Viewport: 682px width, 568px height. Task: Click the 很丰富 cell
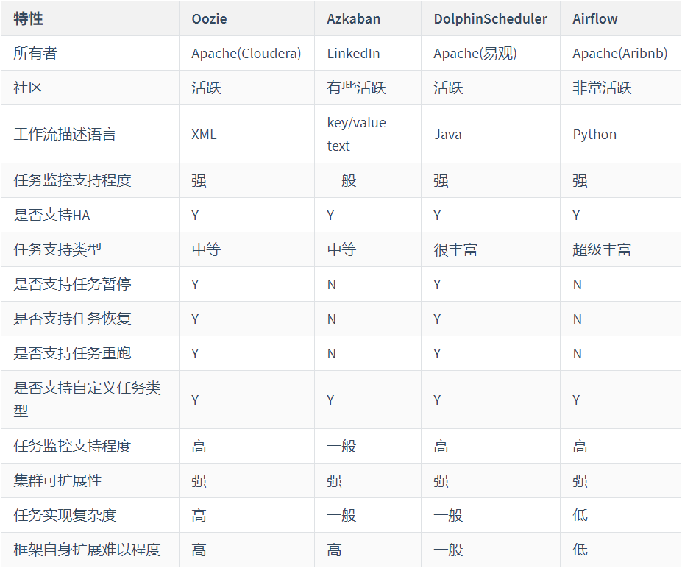455,249
